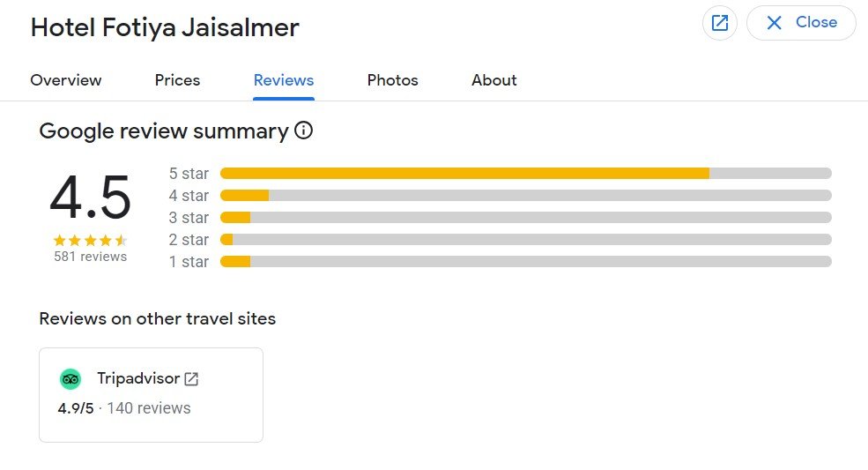Image resolution: width=868 pixels, height=470 pixels.
Task: Choose the 2 star rating bar
Action: point(525,240)
